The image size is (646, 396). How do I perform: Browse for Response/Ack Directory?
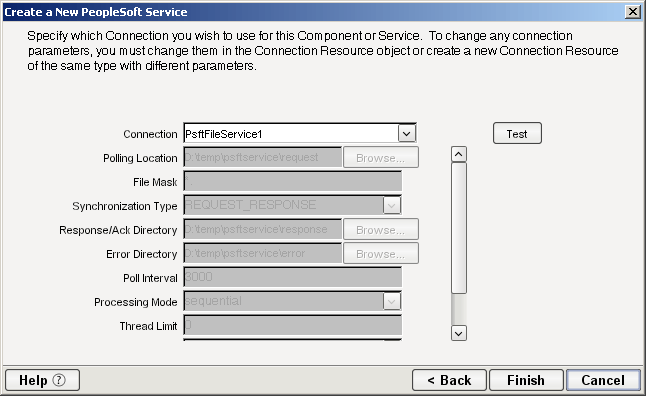[x=381, y=230]
